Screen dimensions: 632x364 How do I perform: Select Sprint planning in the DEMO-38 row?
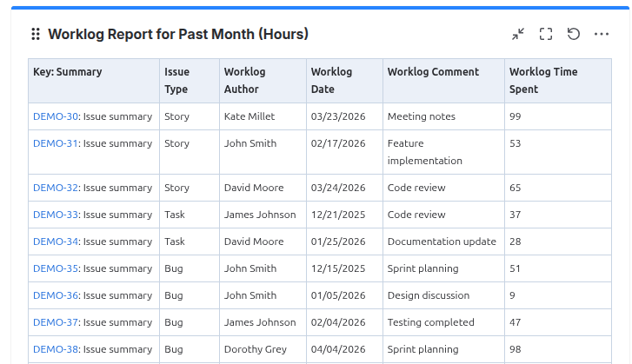[422, 349]
